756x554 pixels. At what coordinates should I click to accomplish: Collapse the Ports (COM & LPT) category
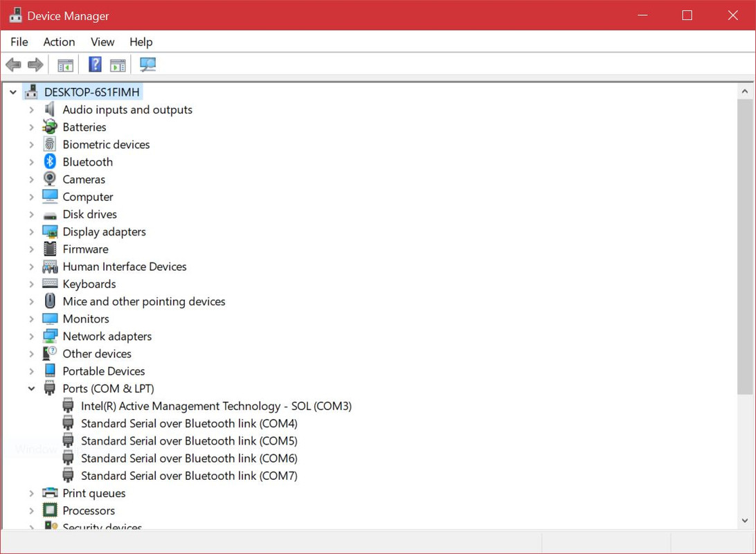(x=31, y=388)
